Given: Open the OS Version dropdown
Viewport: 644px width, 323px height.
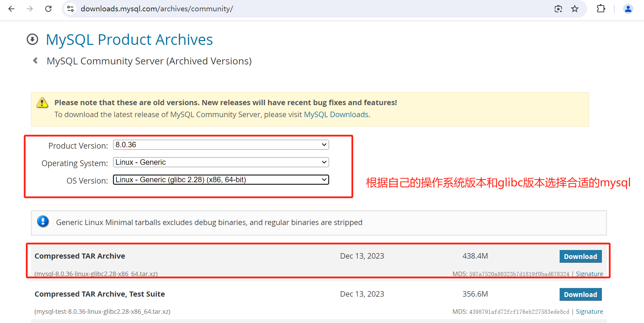Looking at the screenshot, I should point(221,180).
